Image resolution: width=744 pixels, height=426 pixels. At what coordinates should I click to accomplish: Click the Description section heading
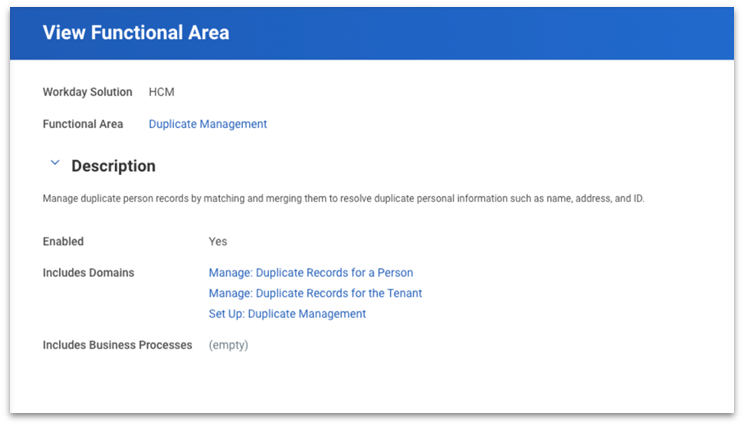pos(113,166)
